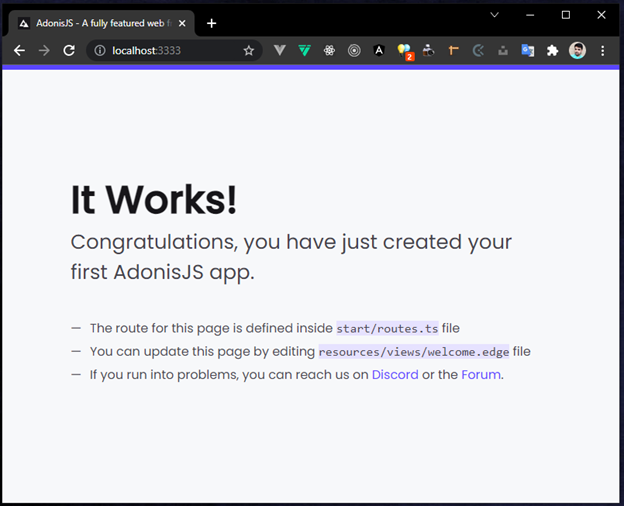Image resolution: width=624 pixels, height=506 pixels.
Task: Go forward to the next page
Action: tap(44, 51)
